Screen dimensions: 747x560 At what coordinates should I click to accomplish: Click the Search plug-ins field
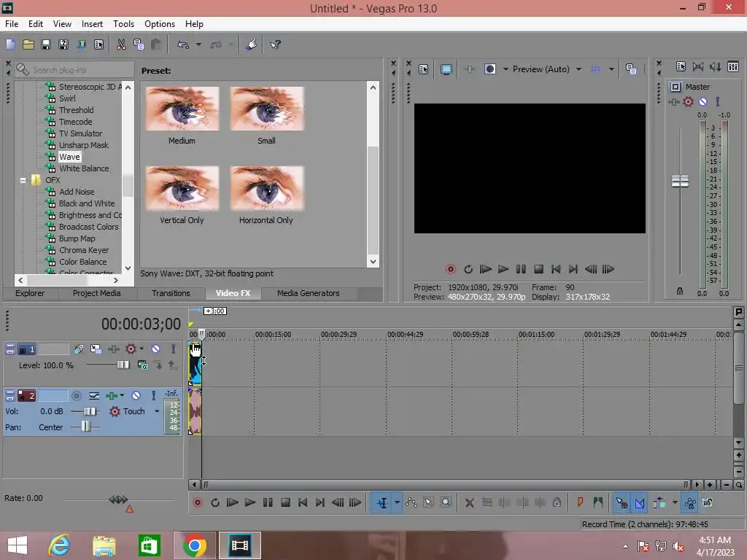74,70
